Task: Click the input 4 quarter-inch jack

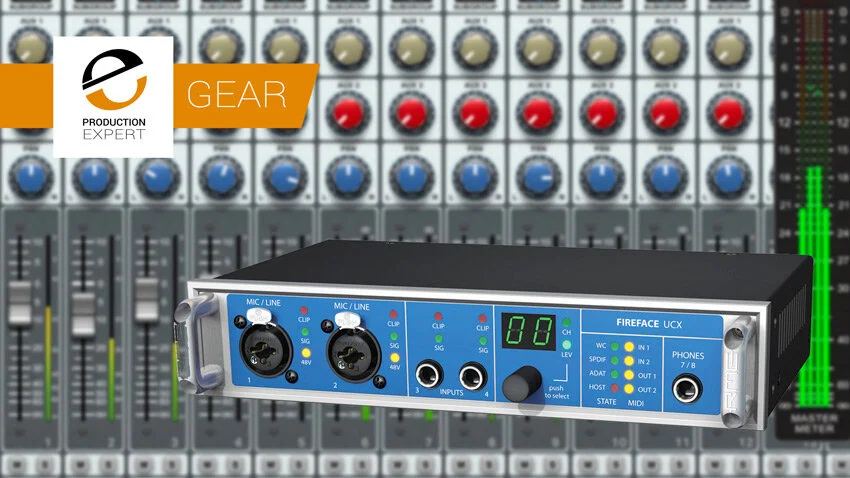Action: tap(472, 377)
